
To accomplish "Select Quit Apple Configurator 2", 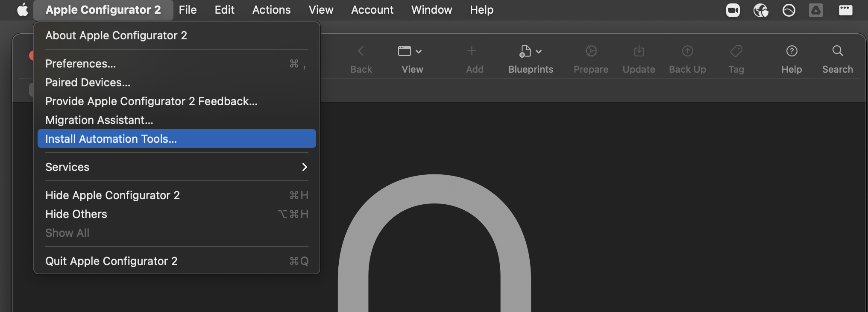I will click(x=176, y=261).
